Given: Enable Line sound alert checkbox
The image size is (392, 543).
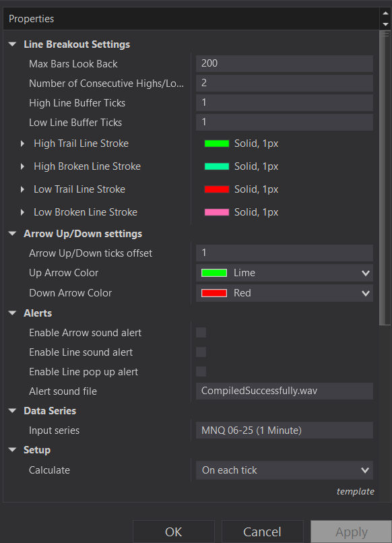Looking at the screenshot, I should (x=201, y=352).
